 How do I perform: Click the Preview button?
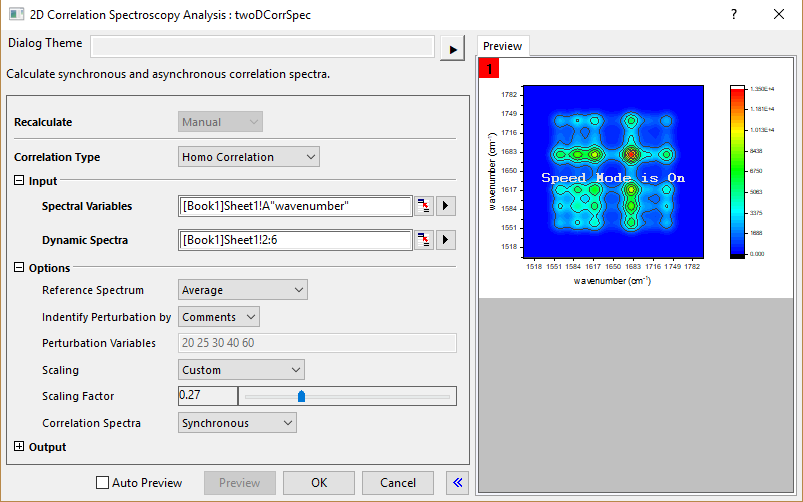(x=240, y=483)
